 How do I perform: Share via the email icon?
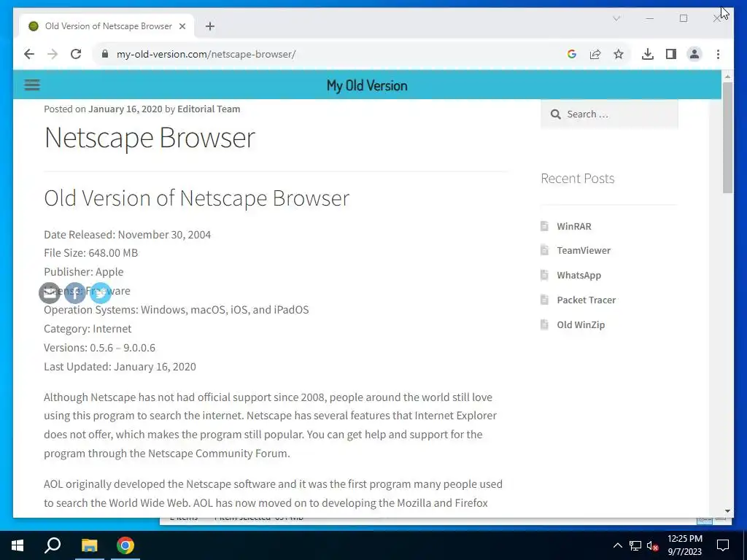click(x=50, y=293)
